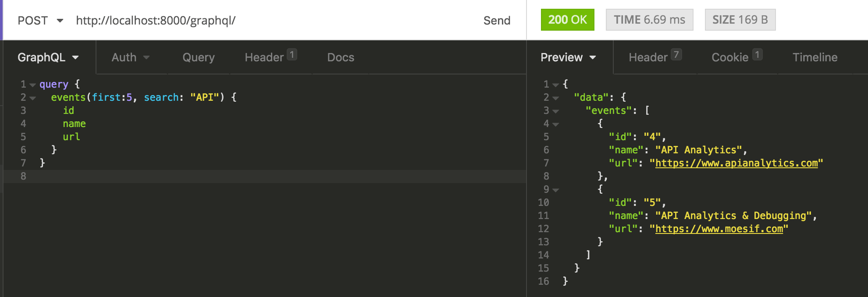Viewport: 868px width, 297px height.
Task: Collapse the "data" object in response
Action: (555, 98)
